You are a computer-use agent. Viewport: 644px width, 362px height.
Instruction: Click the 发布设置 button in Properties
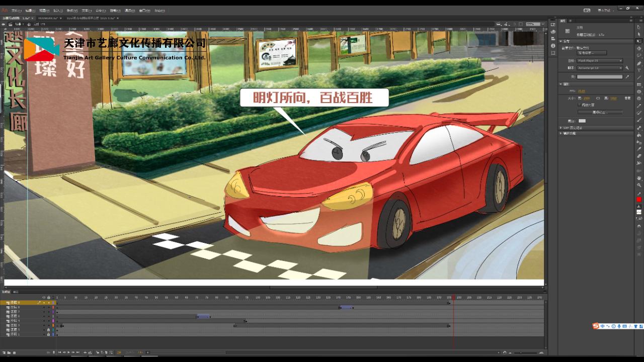click(592, 53)
